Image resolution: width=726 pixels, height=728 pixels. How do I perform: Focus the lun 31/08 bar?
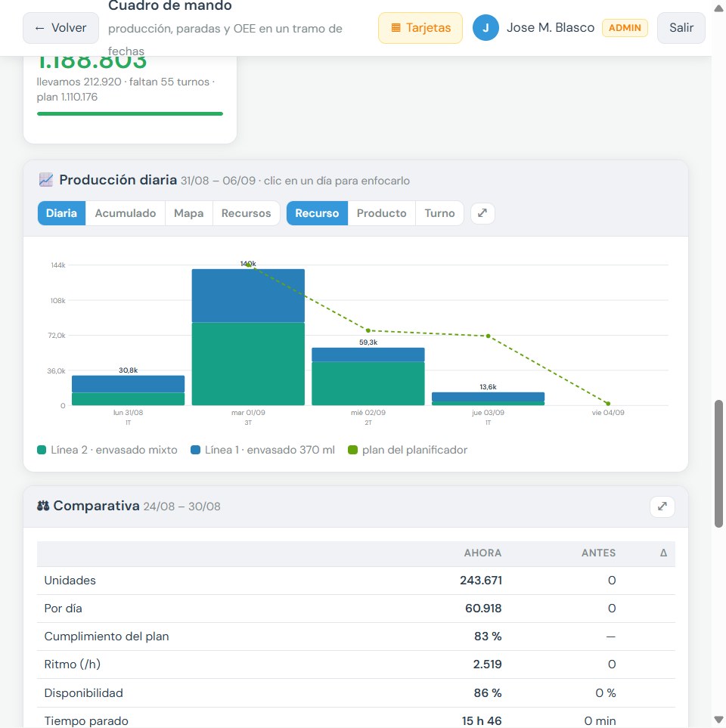[129, 391]
